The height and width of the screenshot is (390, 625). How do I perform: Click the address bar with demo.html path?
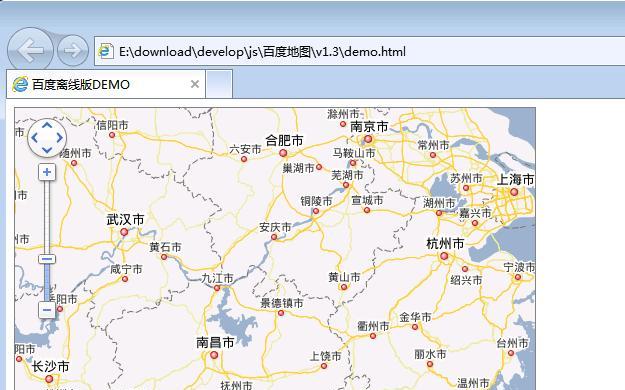point(360,51)
